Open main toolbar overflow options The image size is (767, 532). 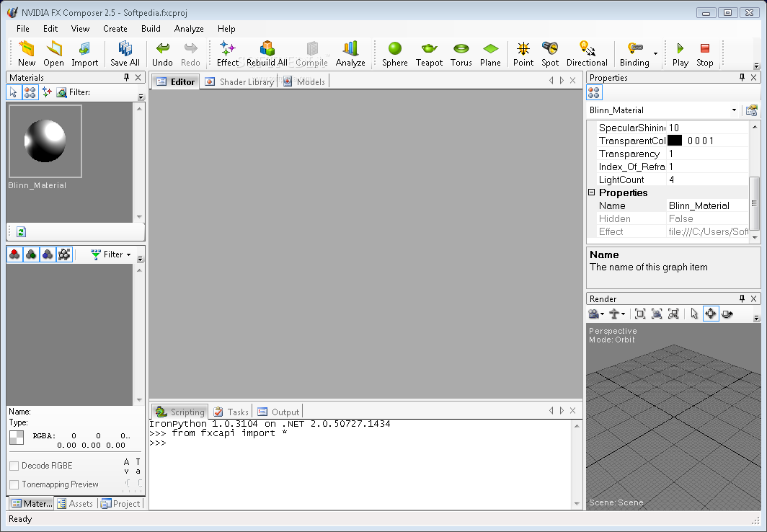point(756,66)
